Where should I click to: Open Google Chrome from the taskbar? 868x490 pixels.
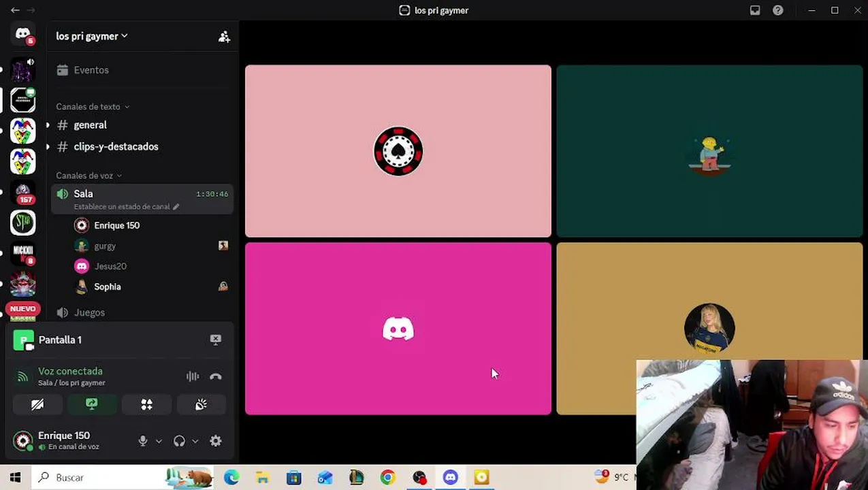coord(387,478)
